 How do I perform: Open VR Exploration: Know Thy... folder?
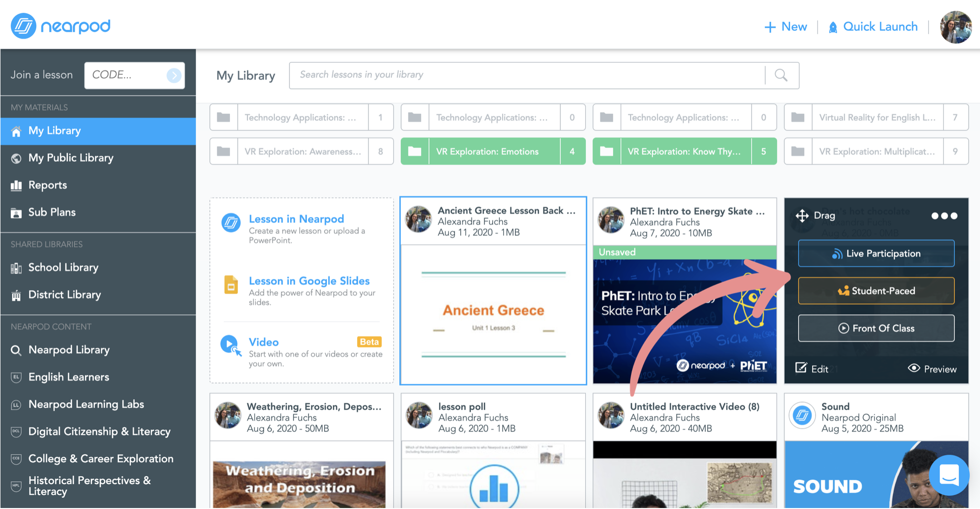pos(684,151)
